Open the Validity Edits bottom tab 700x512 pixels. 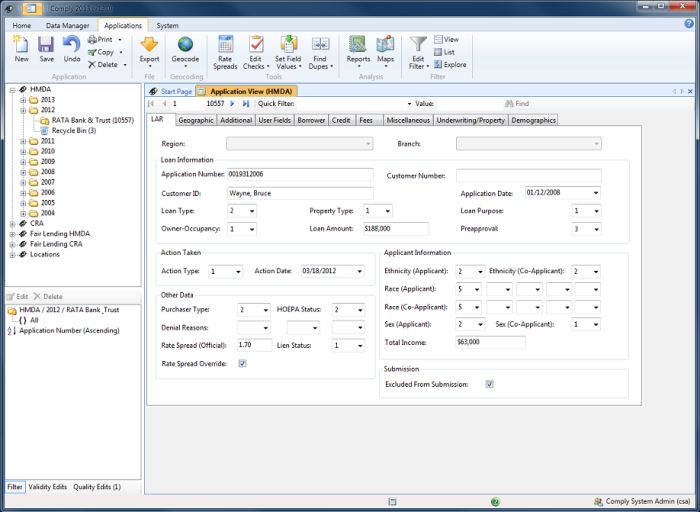coord(47,487)
